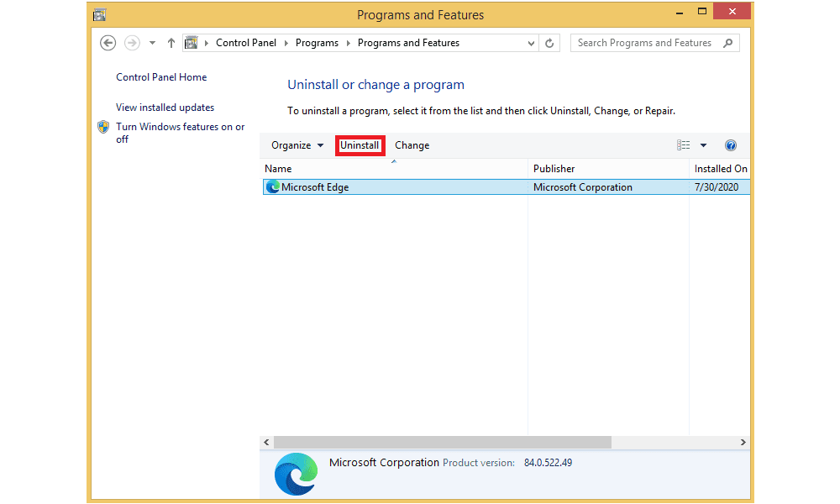This screenshot has height=504, width=840.
Task: Refresh the Programs and Features list
Action: point(549,43)
